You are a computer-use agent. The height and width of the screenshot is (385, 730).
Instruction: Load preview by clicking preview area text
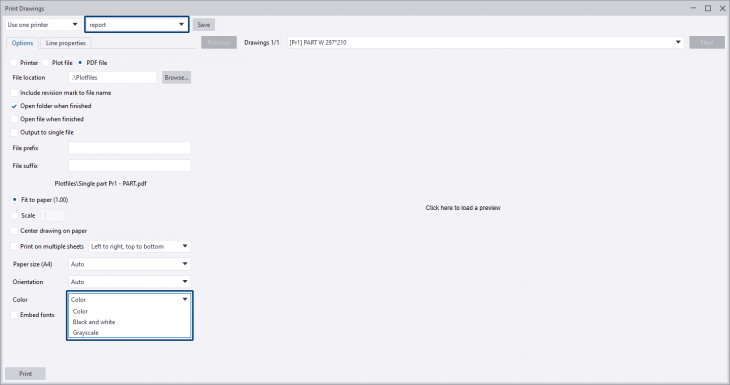click(x=463, y=208)
